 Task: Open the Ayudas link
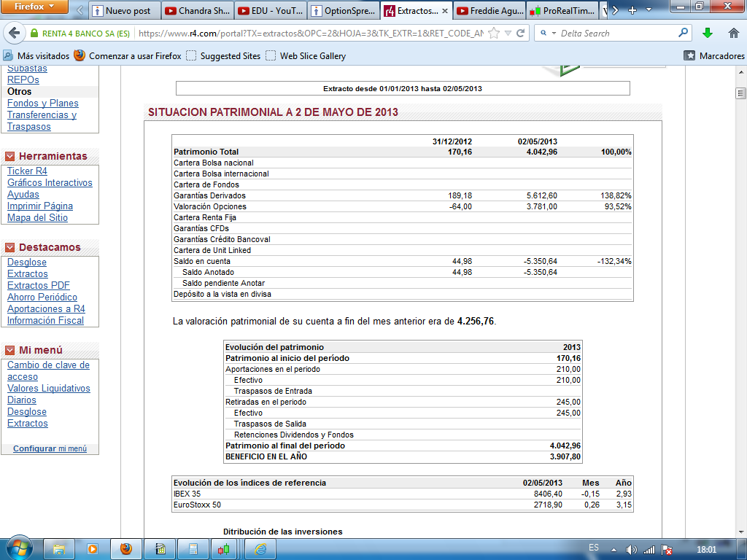[x=23, y=194]
